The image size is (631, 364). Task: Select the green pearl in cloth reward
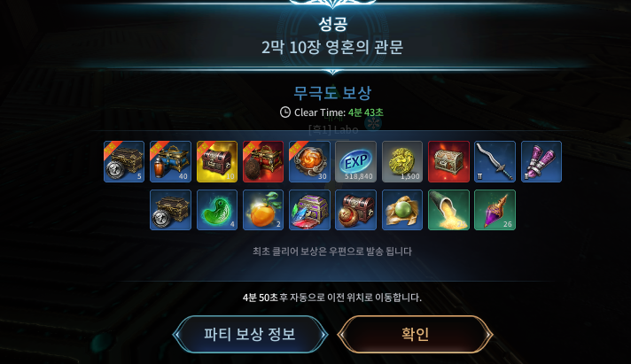pyautogui.click(x=402, y=210)
